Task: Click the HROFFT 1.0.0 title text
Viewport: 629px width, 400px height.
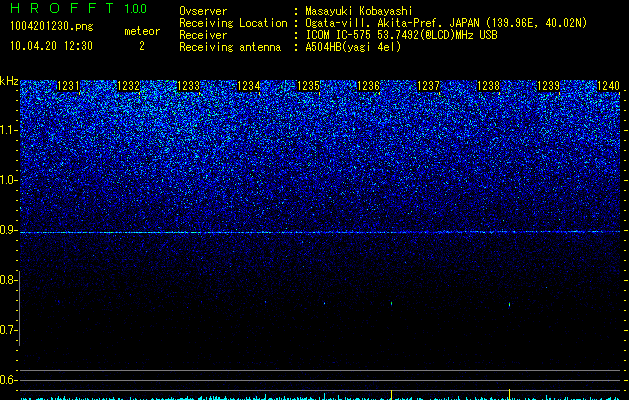Action: point(79,8)
